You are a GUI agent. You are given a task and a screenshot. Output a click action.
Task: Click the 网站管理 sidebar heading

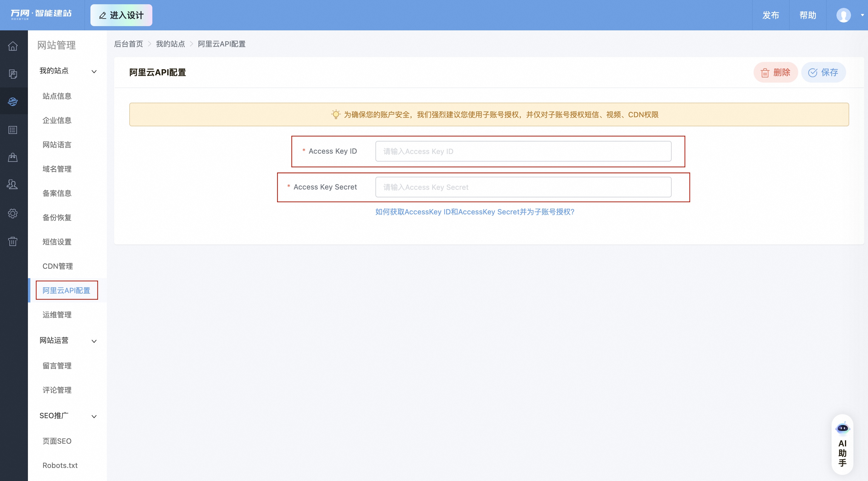56,45
